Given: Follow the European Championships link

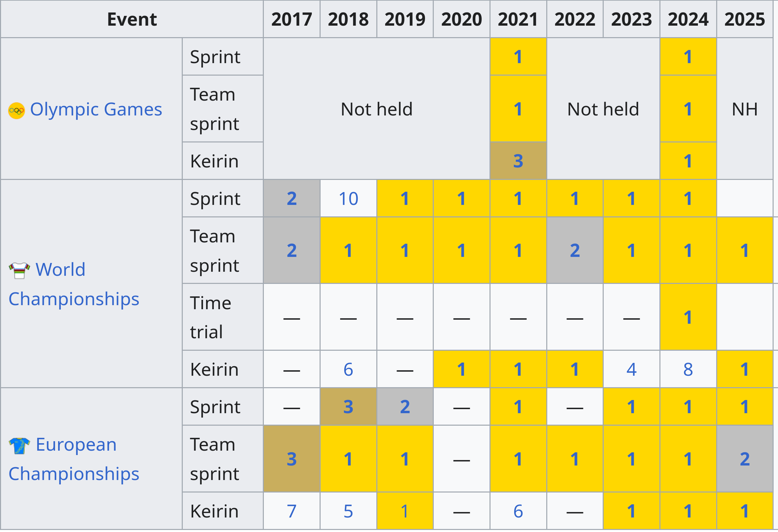Looking at the screenshot, I should coord(76,445).
